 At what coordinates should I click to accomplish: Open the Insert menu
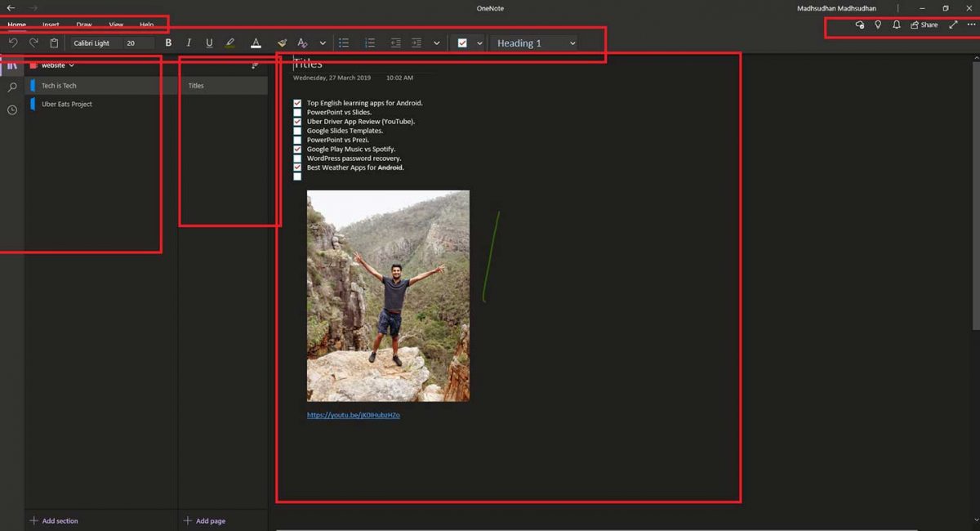click(x=51, y=25)
